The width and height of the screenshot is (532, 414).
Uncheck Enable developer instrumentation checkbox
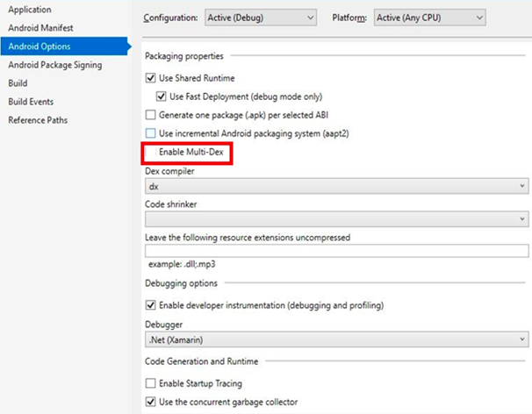coord(151,305)
